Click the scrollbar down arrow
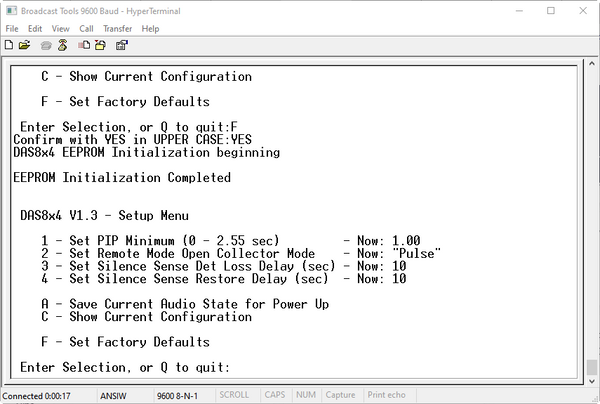The height and width of the screenshot is (404, 600). click(592, 381)
